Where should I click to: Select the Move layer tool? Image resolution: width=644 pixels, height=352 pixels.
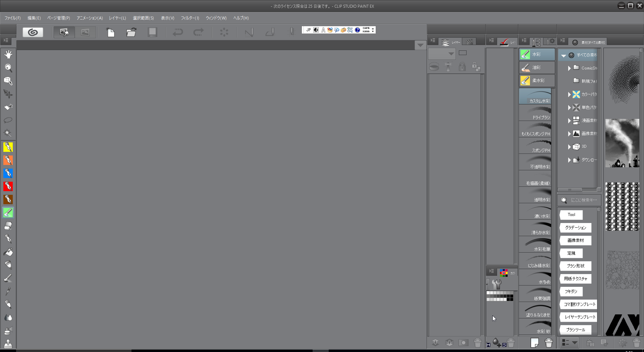point(8,94)
